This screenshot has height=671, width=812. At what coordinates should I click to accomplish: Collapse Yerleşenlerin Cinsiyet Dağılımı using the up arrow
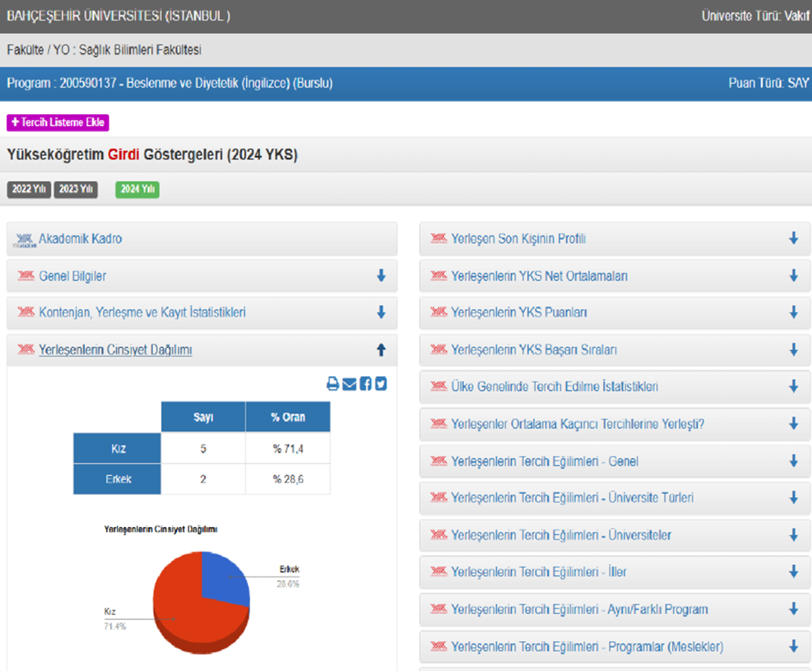point(381,350)
